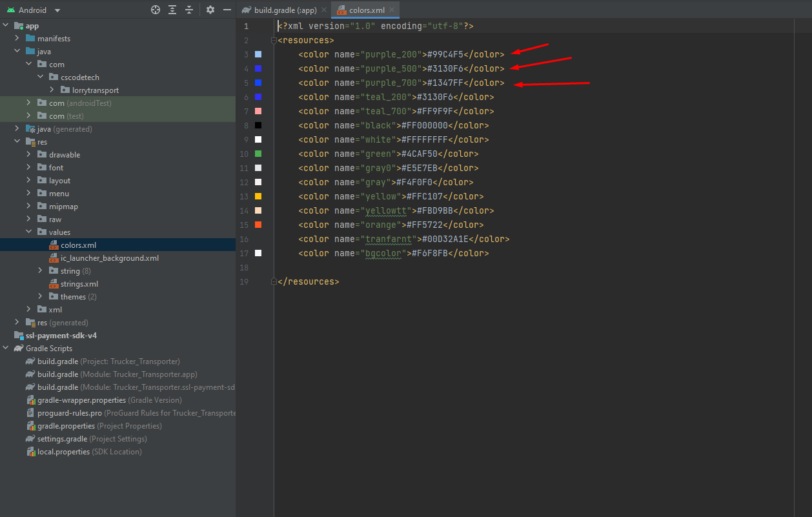The image size is (812, 517).
Task: Click the yellow color swatch on line 13
Action: pos(258,196)
